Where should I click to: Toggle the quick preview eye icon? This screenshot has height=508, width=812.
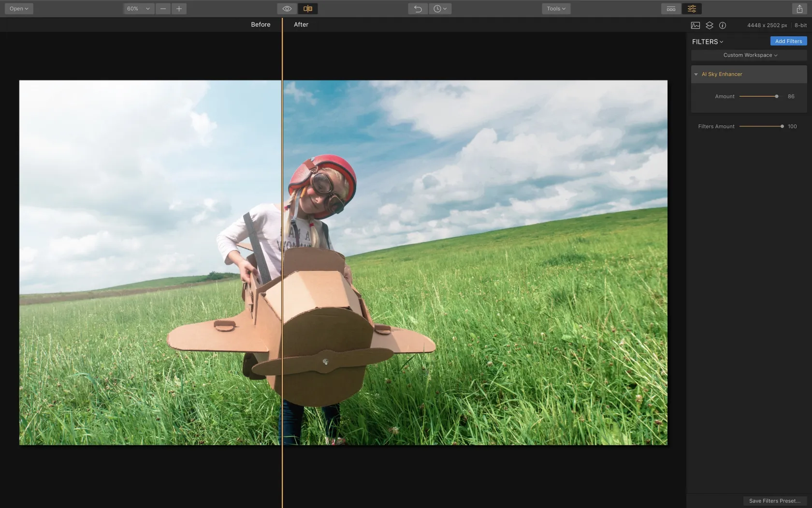click(287, 9)
